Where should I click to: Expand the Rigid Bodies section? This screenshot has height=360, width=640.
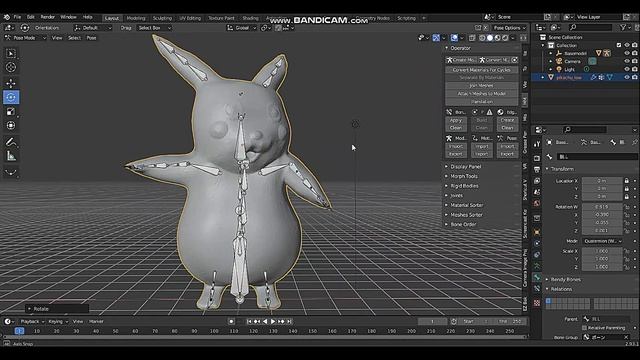[x=464, y=186]
